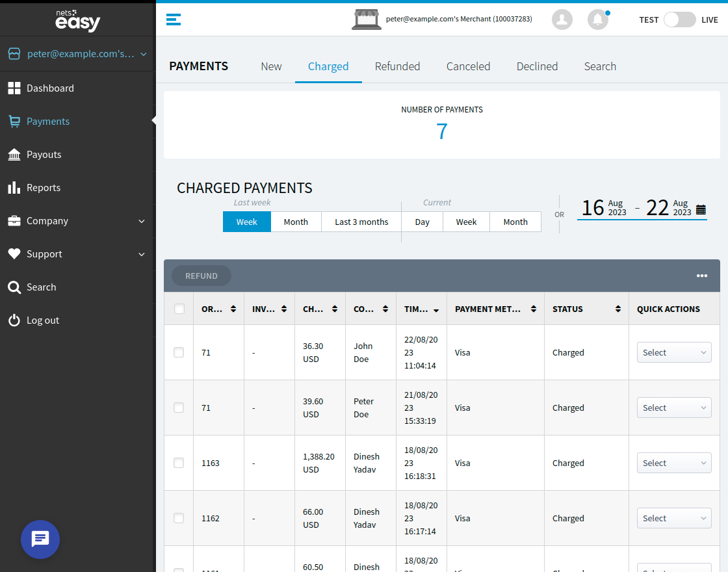Open the user profile icon
728x572 pixels.
[x=562, y=19]
